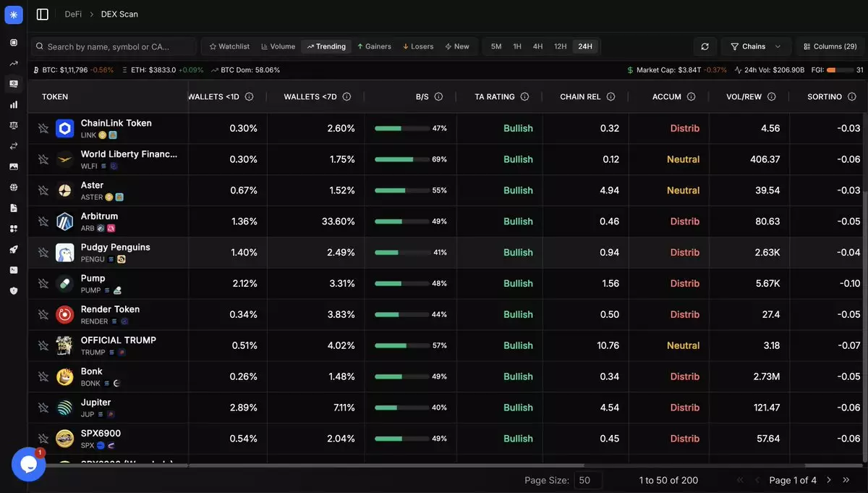The width and height of the screenshot is (868, 493).
Task: Open the Chains dropdown
Action: 755,46
